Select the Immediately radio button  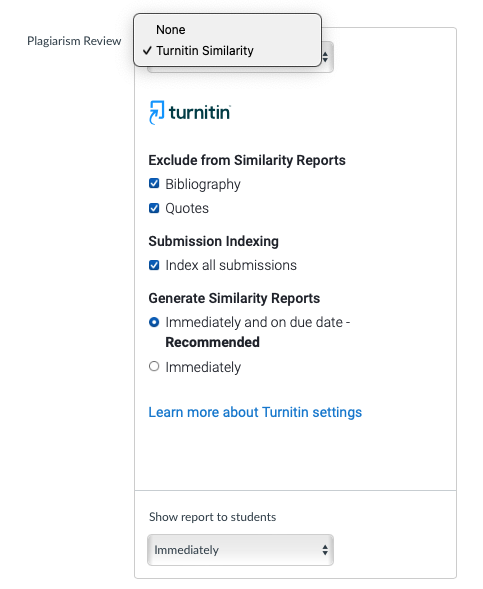(154, 366)
